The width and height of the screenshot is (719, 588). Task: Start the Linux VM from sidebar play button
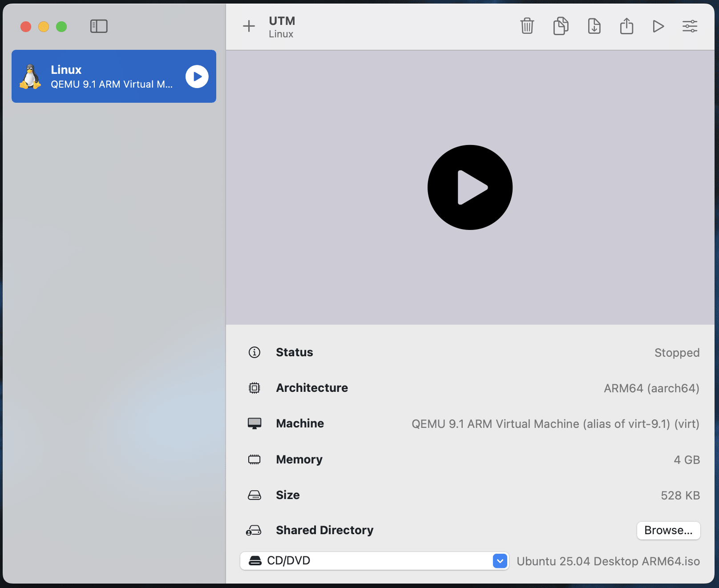pyautogui.click(x=197, y=77)
